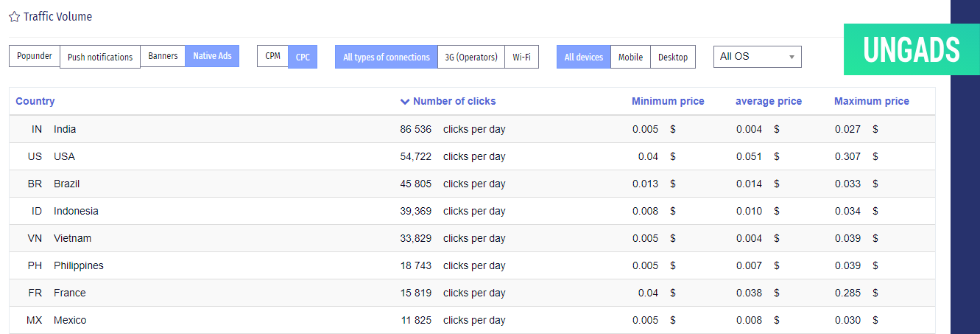Sort by average price column
This screenshot has height=334, width=980.
click(769, 101)
